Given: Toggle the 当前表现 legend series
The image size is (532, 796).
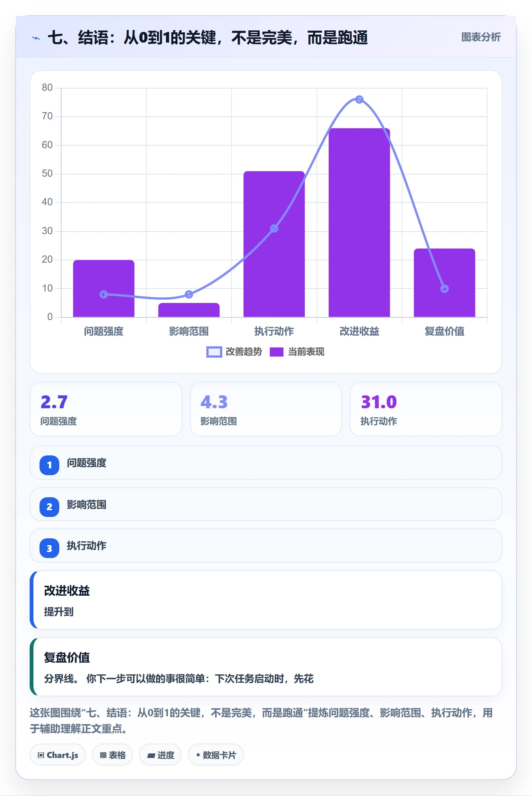Looking at the screenshot, I should tap(297, 352).
